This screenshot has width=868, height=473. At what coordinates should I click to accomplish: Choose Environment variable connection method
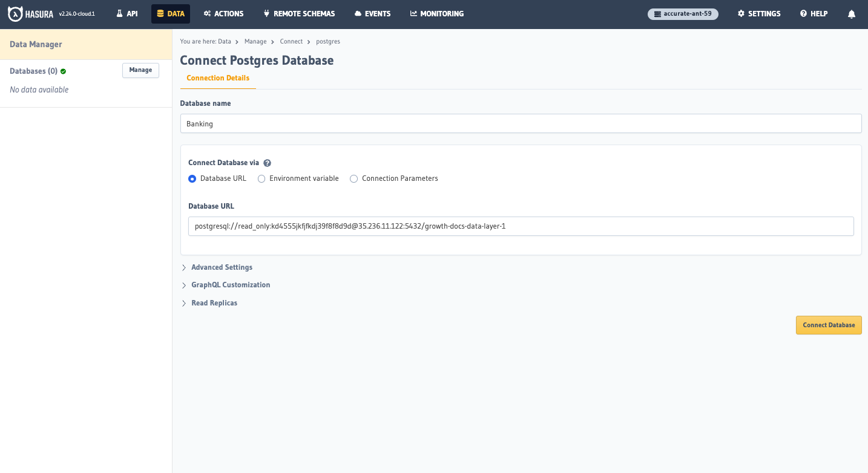click(261, 178)
